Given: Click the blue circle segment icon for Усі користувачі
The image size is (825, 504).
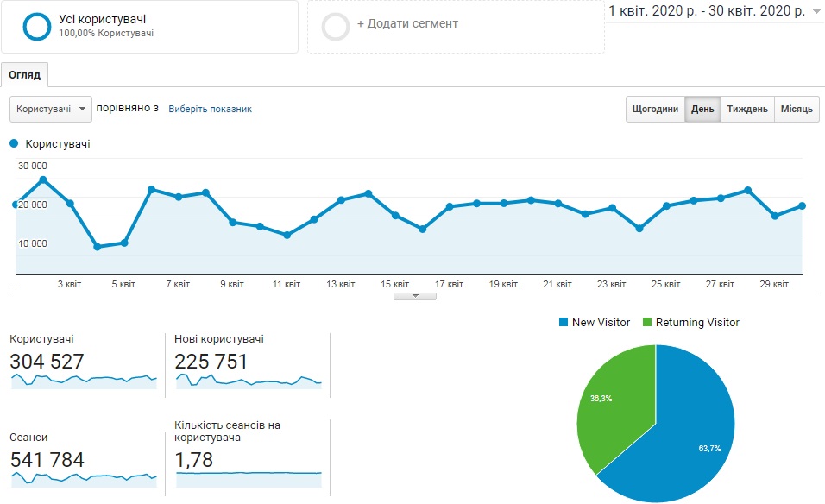Looking at the screenshot, I should coord(37,26).
